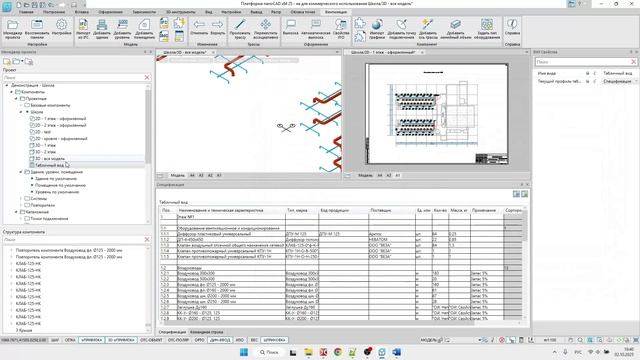This screenshot has height=360, width=640.
Task: Toggle ОРТО mode in status bar
Action: pyautogui.click(x=200, y=340)
